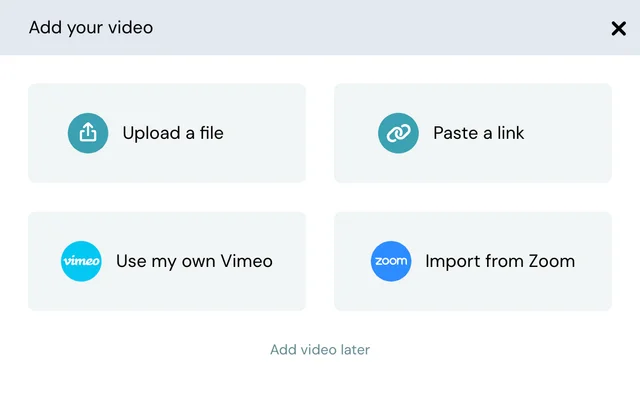Click the upload arrow icon
Viewport: 640px width, 395px height.
tap(88, 133)
